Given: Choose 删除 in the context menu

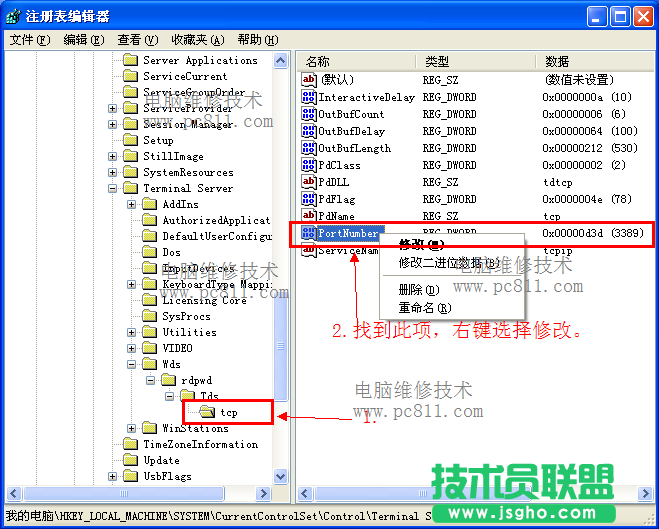Looking at the screenshot, I should (x=416, y=289).
